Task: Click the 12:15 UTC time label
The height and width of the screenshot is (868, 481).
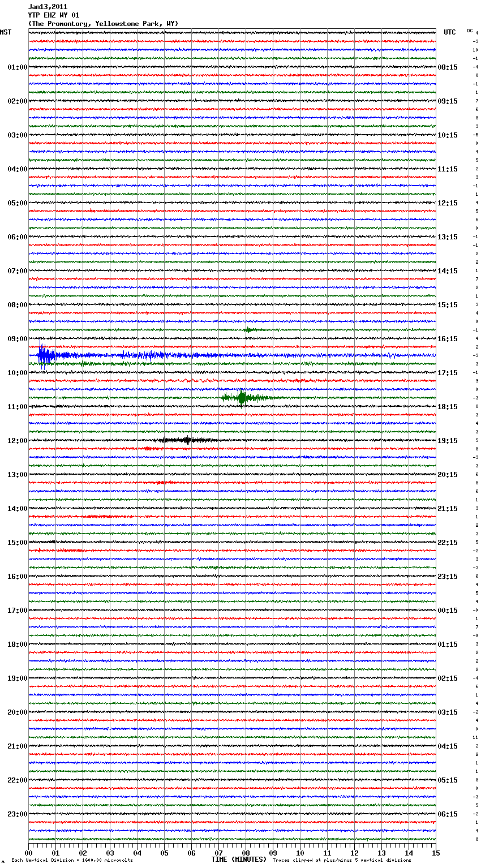Action: [448, 203]
